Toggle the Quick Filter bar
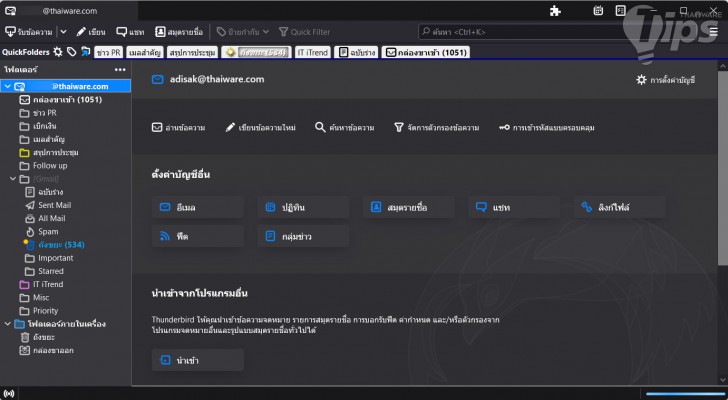 (305, 32)
